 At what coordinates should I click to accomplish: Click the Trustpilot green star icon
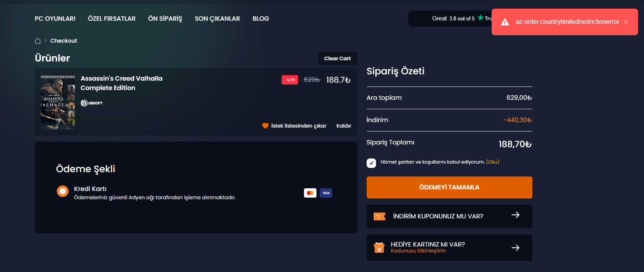coord(480,18)
